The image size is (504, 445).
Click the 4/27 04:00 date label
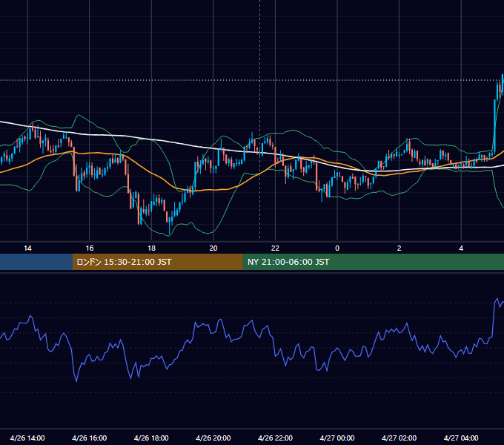click(461, 438)
